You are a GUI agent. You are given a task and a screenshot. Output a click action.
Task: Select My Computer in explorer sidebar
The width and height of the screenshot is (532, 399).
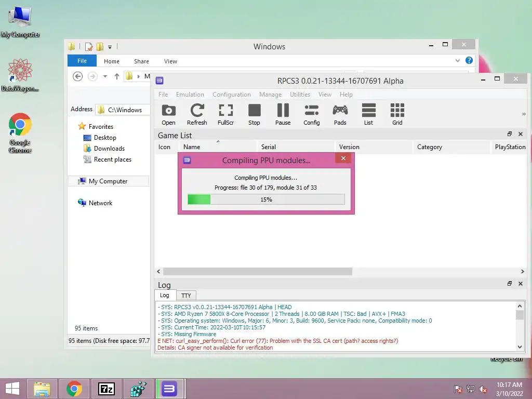pyautogui.click(x=109, y=181)
